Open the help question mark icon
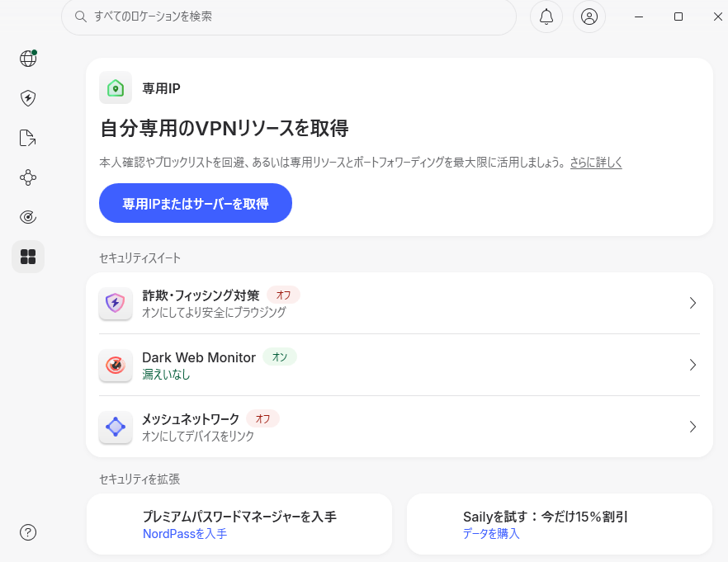Image resolution: width=728 pixels, height=562 pixels. pos(28,532)
